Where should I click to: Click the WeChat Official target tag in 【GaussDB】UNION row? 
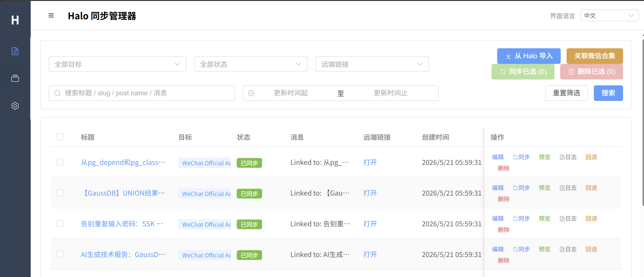[205, 194]
